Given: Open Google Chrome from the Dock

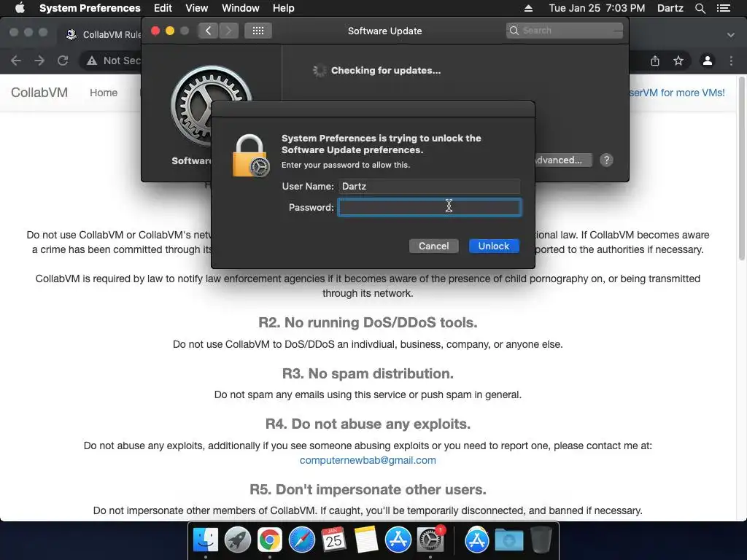Looking at the screenshot, I should [270, 540].
